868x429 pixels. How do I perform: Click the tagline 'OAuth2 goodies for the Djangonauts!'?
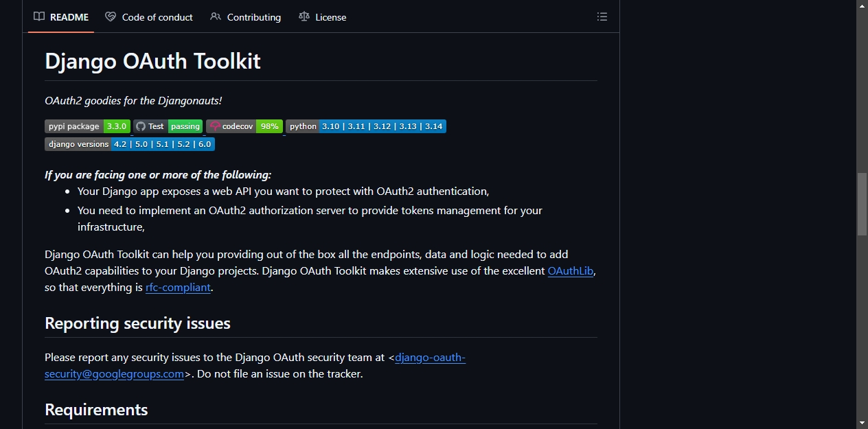click(133, 101)
